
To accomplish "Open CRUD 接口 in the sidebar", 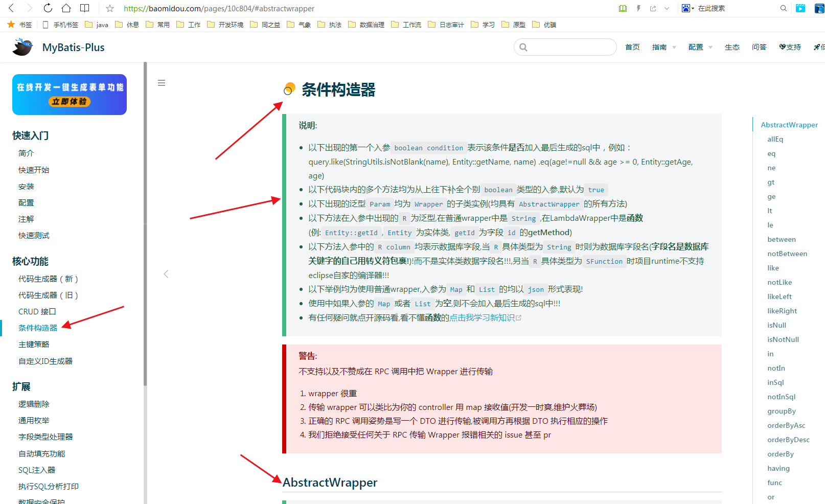I will pos(37,312).
